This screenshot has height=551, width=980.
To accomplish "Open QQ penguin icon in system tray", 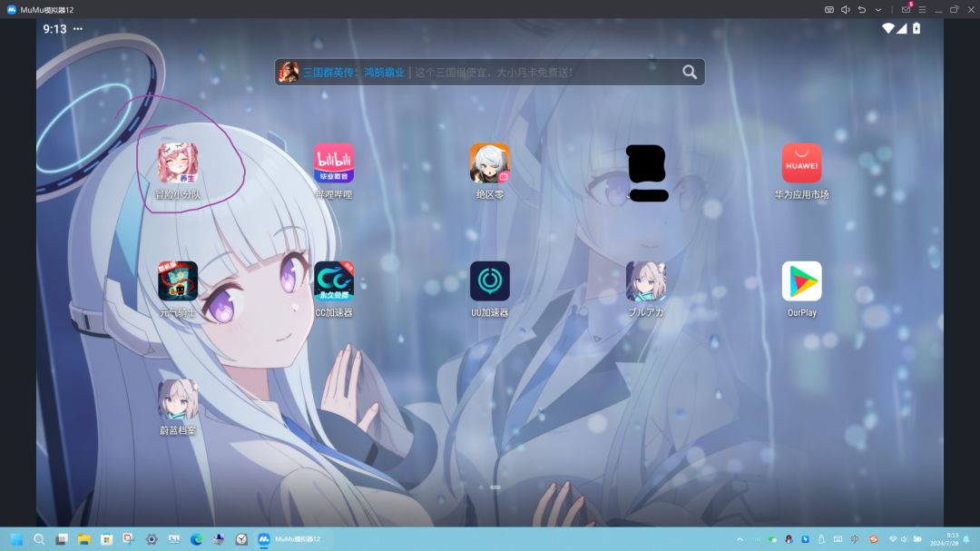I will pos(789,539).
